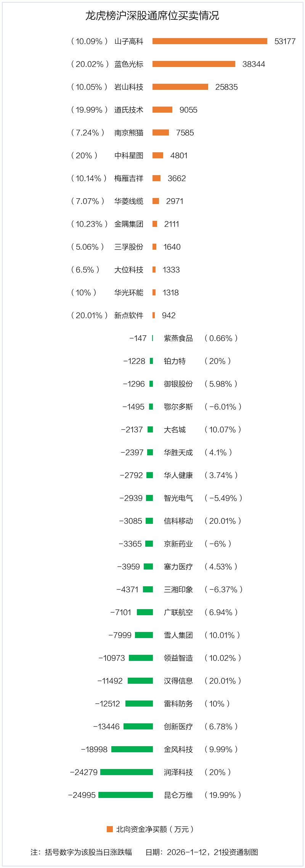Click the 岩山科技 stock label
Viewport: 305px width, 868px height.
[x=129, y=87]
